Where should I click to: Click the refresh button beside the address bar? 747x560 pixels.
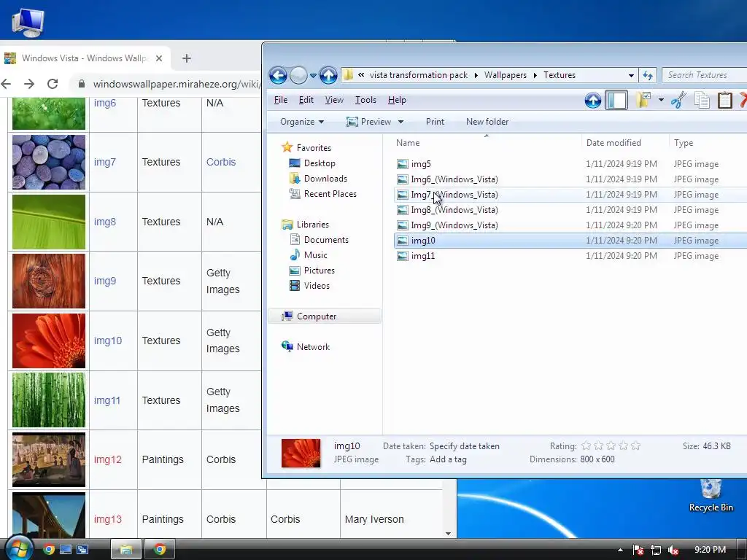[648, 75]
